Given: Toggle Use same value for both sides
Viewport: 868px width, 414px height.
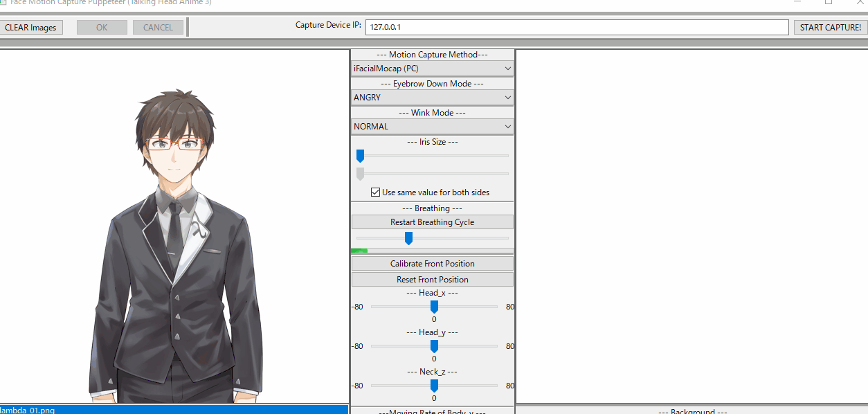Looking at the screenshot, I should (x=431, y=192).
